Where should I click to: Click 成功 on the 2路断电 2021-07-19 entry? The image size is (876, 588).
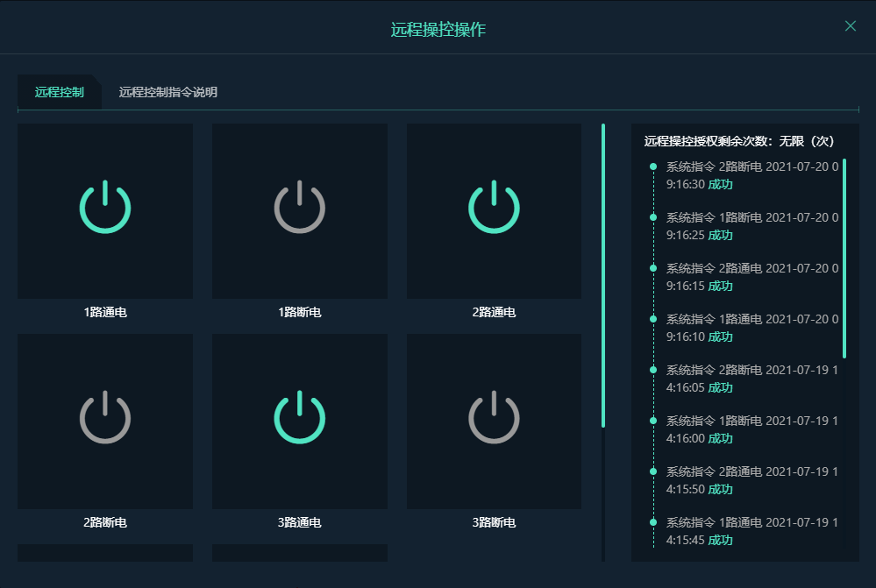pyautogui.click(x=718, y=387)
